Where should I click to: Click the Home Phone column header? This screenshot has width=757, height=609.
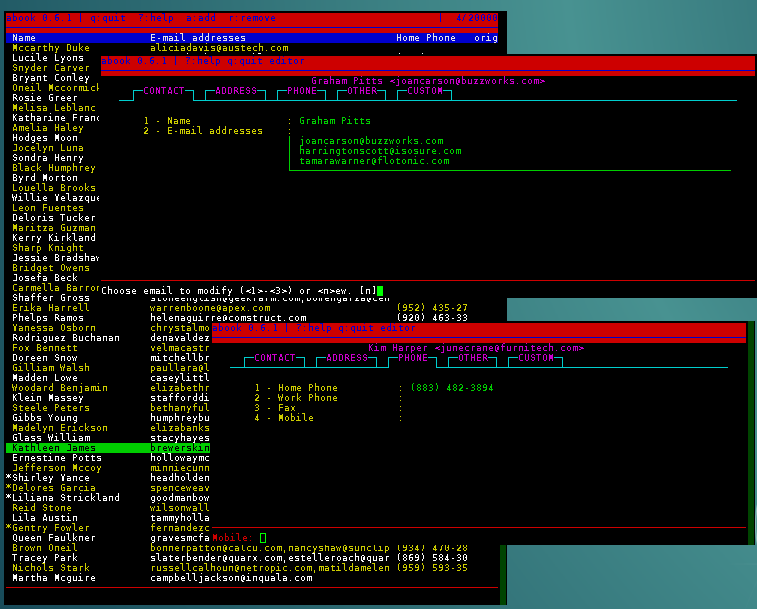(426, 38)
